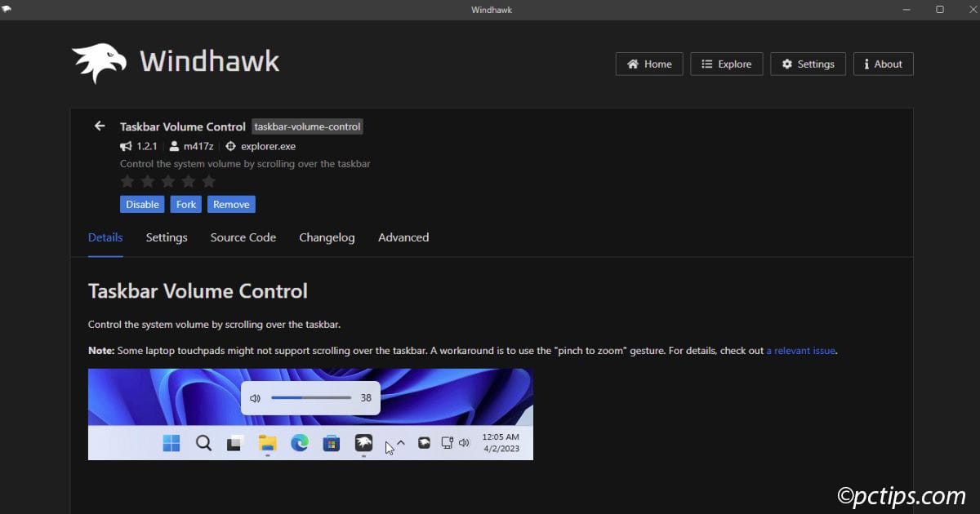
Task: Rate the mod five stars
Action: 209,181
